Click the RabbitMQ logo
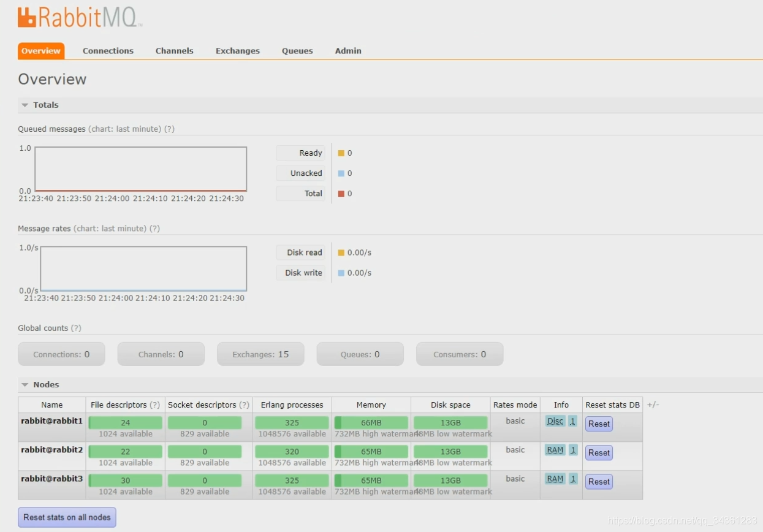 80,18
